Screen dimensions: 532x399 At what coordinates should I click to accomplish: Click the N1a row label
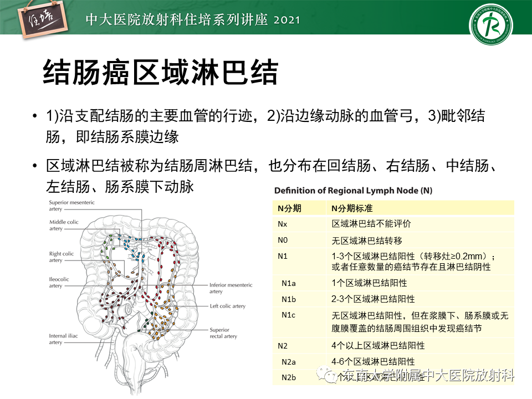[288, 283]
